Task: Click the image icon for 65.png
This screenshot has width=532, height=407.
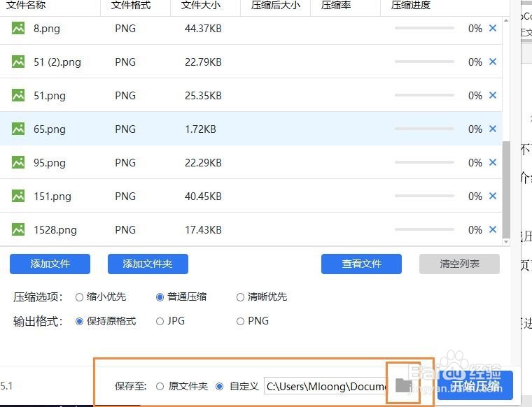Action: tap(18, 129)
